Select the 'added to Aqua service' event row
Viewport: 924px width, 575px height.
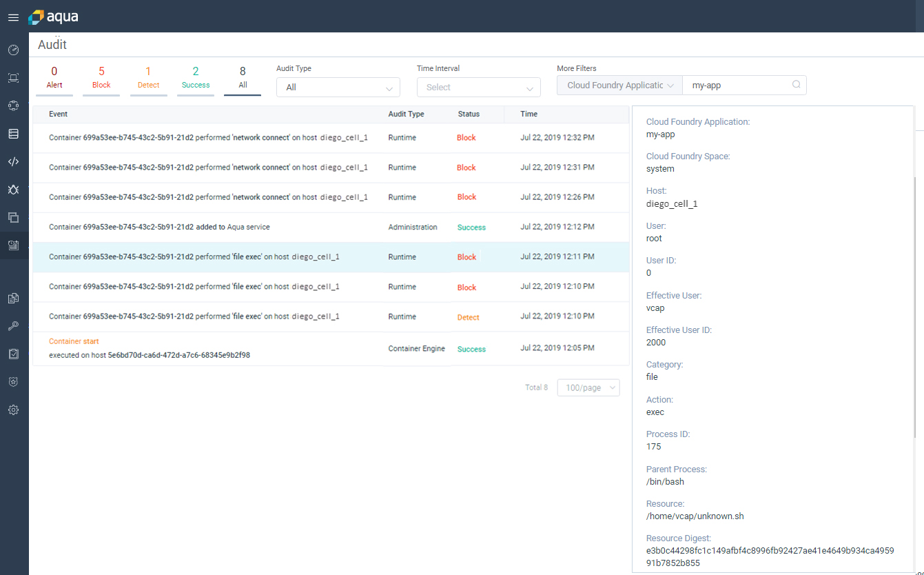tap(331, 227)
